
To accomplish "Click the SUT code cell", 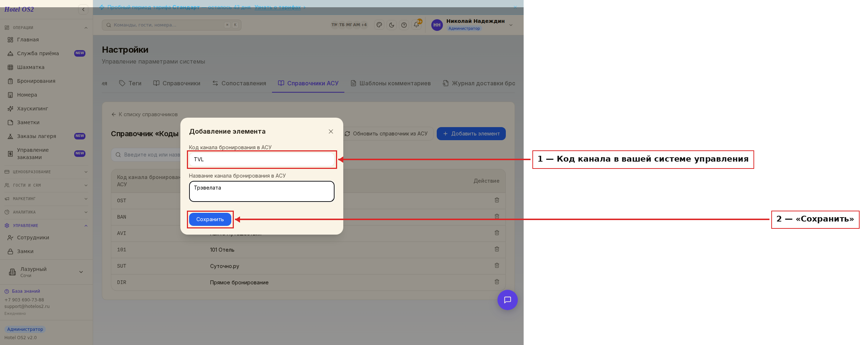I will click(x=121, y=266).
